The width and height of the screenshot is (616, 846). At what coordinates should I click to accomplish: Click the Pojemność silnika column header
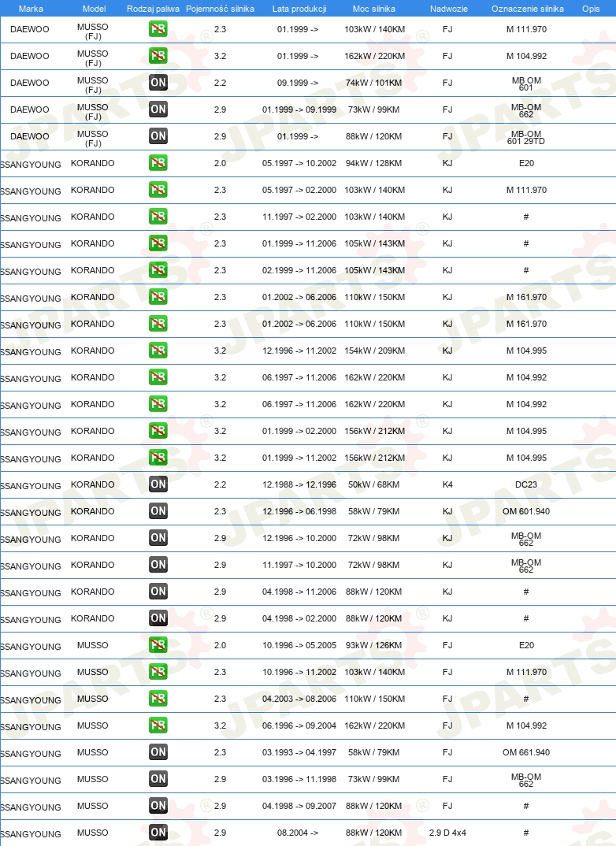pyautogui.click(x=220, y=9)
